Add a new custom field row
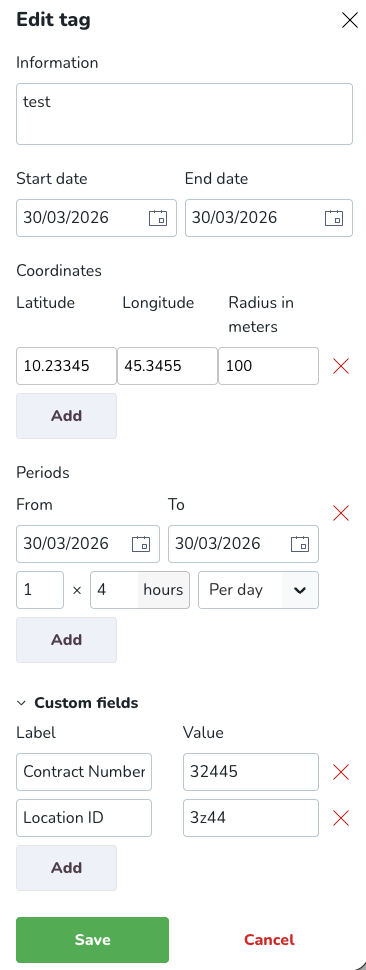Screen dimensions: 366x970 (x=66, y=868)
